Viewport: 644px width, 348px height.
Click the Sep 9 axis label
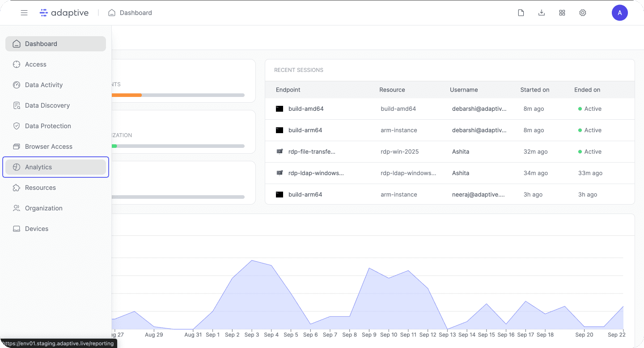(x=369, y=335)
